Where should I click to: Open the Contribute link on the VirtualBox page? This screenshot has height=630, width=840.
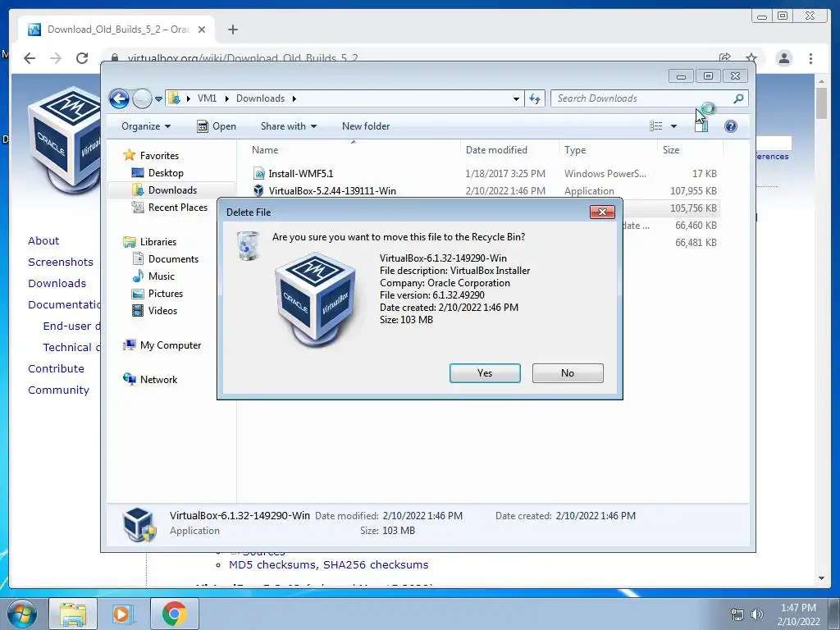(x=56, y=368)
